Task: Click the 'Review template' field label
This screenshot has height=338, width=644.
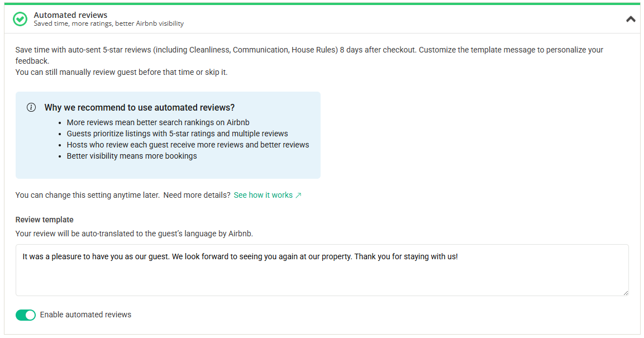Action: (45, 220)
